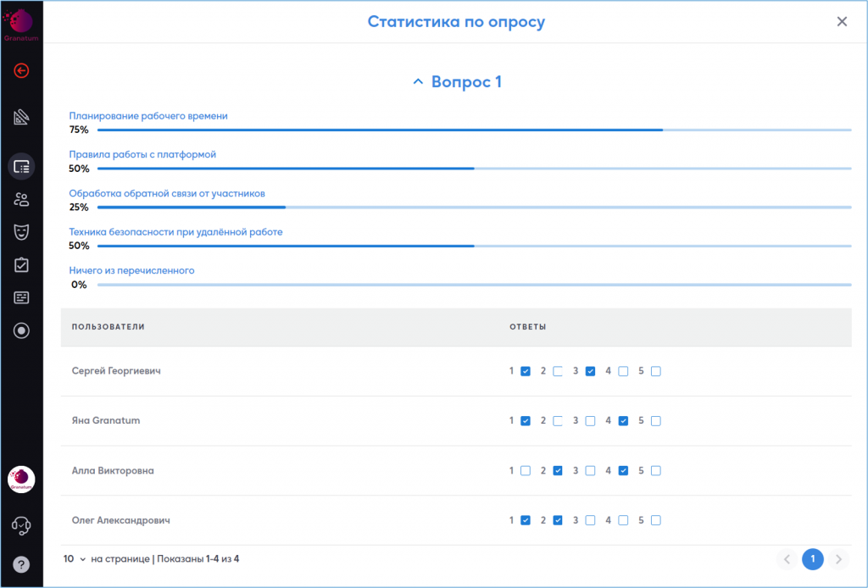Select page 1 in pagination

tap(812, 559)
